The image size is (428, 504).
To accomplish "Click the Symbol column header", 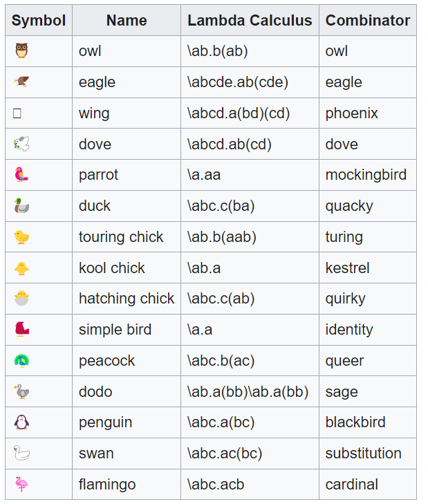I will (x=39, y=20).
